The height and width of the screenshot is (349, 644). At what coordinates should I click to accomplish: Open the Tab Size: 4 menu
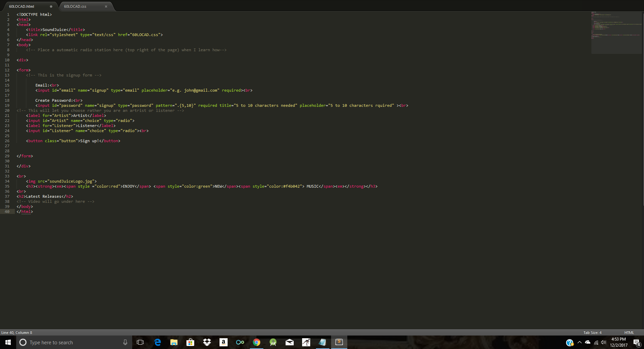pos(592,332)
